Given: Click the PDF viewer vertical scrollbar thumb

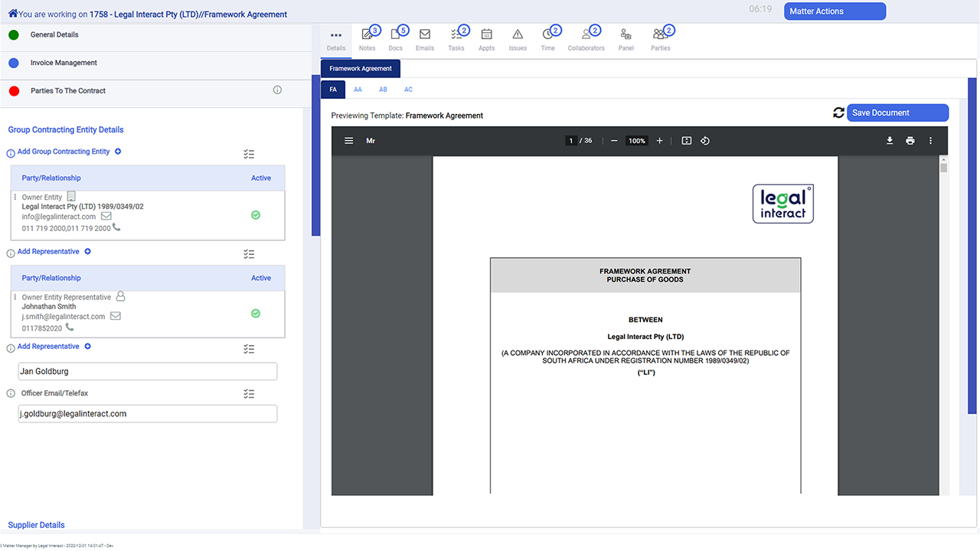Looking at the screenshot, I should coord(944,168).
